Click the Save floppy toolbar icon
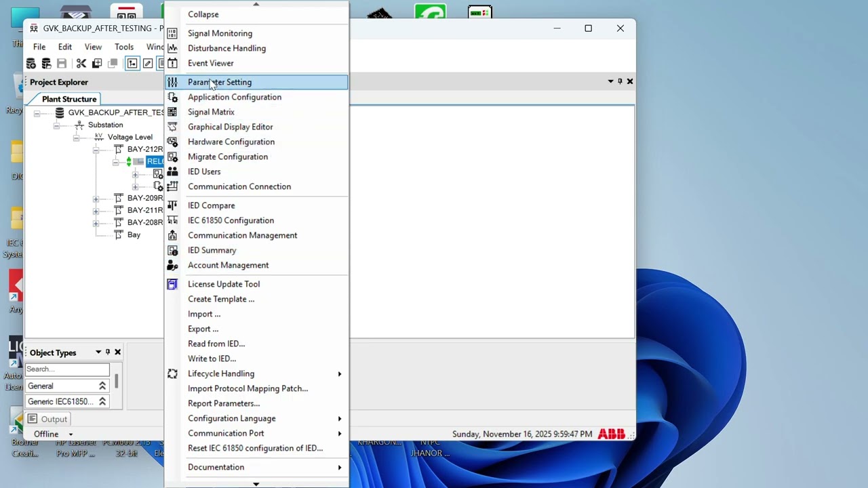 coord(62,64)
